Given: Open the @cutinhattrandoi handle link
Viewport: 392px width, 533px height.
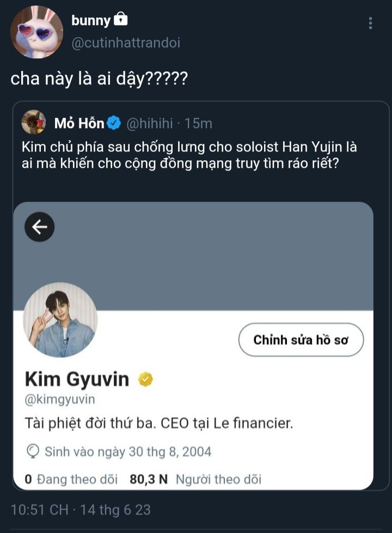Looking at the screenshot, I should [x=126, y=43].
